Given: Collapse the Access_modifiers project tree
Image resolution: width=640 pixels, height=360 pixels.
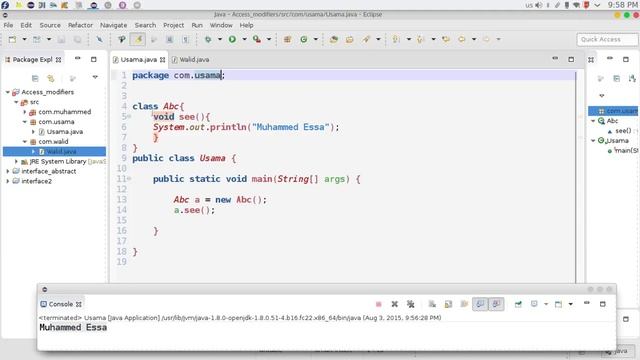Looking at the screenshot, I should tap(7, 92).
